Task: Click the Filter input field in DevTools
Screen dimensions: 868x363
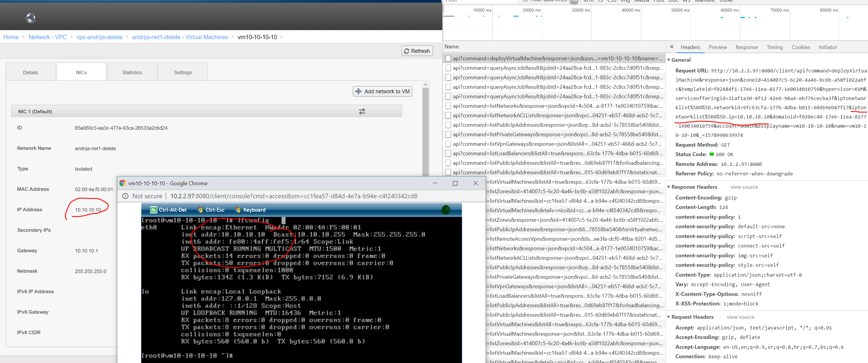Action: click(x=479, y=1)
